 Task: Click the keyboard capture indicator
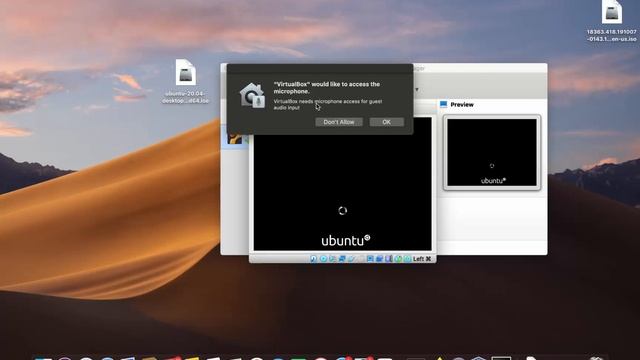click(407, 259)
